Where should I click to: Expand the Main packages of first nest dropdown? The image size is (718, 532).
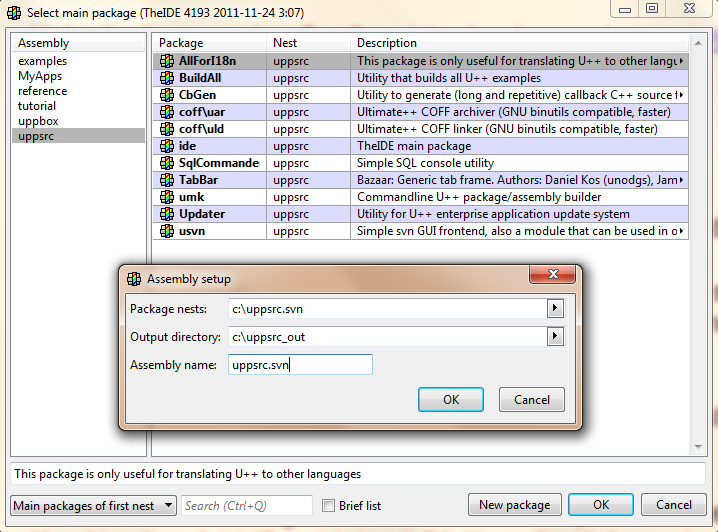(x=168, y=506)
